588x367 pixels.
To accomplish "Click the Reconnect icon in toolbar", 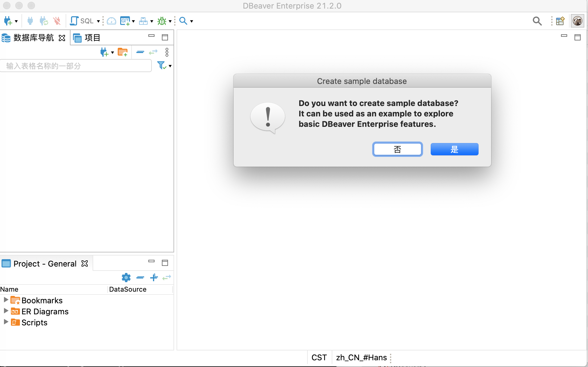I will (44, 21).
